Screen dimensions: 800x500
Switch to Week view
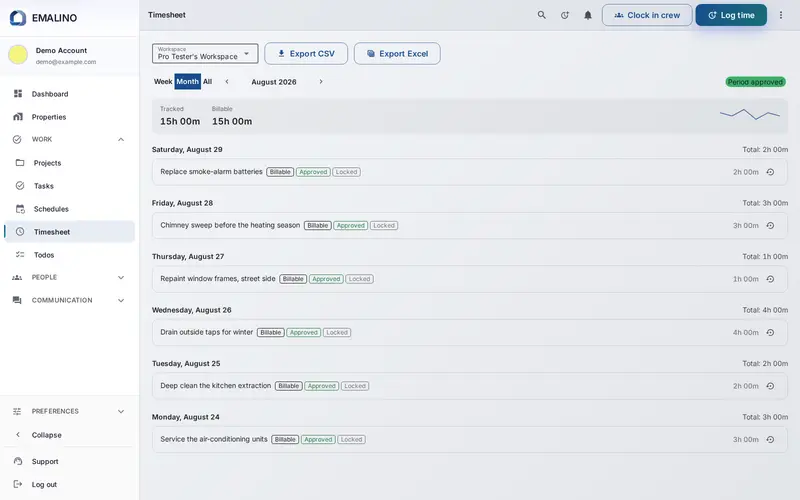tap(163, 82)
